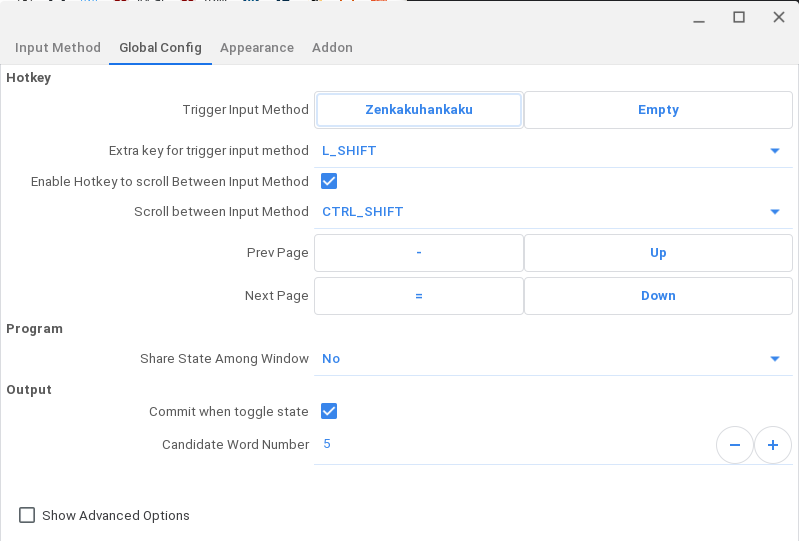
Task: Click the Empty trigger key button
Action: point(658,110)
